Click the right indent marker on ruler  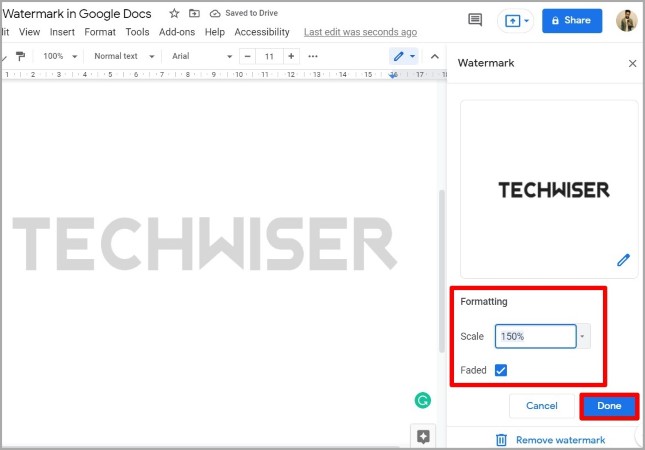tap(393, 75)
